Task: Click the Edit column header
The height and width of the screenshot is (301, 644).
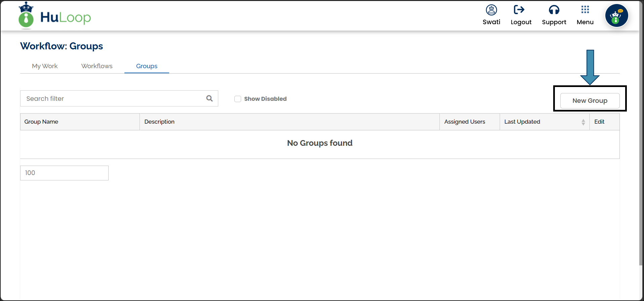Action: click(599, 122)
